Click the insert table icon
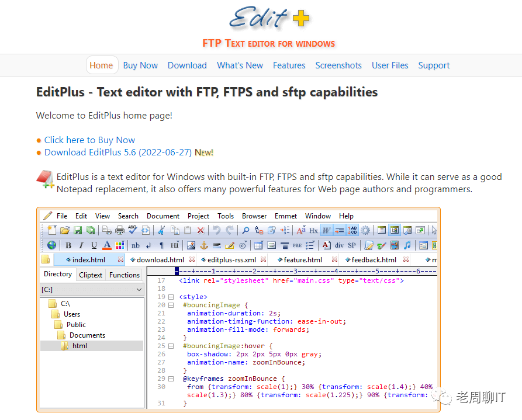Screen dimensions: 522x420 coord(259,245)
